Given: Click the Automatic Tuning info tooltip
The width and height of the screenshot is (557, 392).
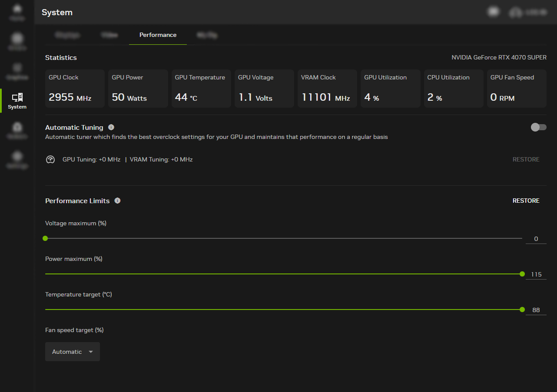Looking at the screenshot, I should 111,127.
